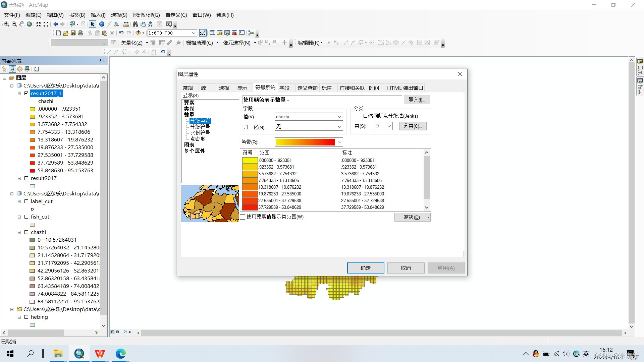Open the chazhi value field dropdown
This screenshot has width=644, height=362.
[339, 117]
